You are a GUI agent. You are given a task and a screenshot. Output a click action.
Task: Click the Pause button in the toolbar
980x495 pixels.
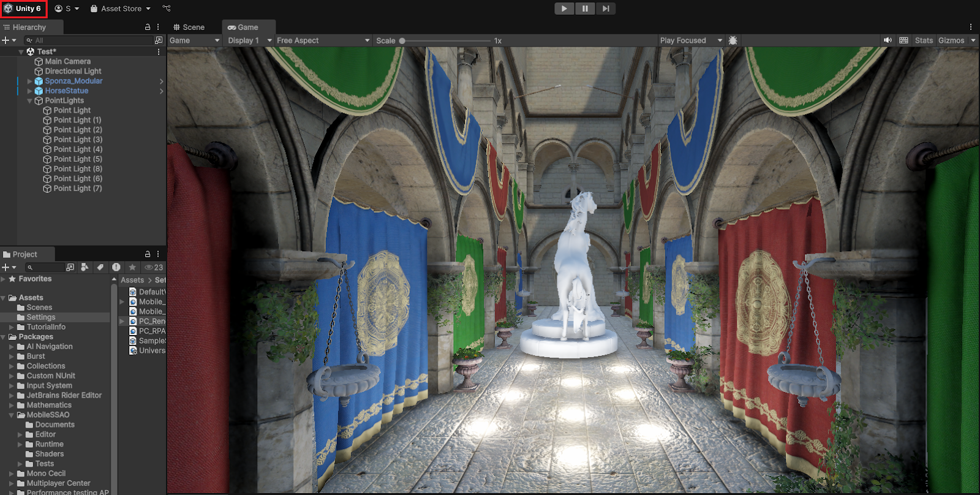coord(585,9)
